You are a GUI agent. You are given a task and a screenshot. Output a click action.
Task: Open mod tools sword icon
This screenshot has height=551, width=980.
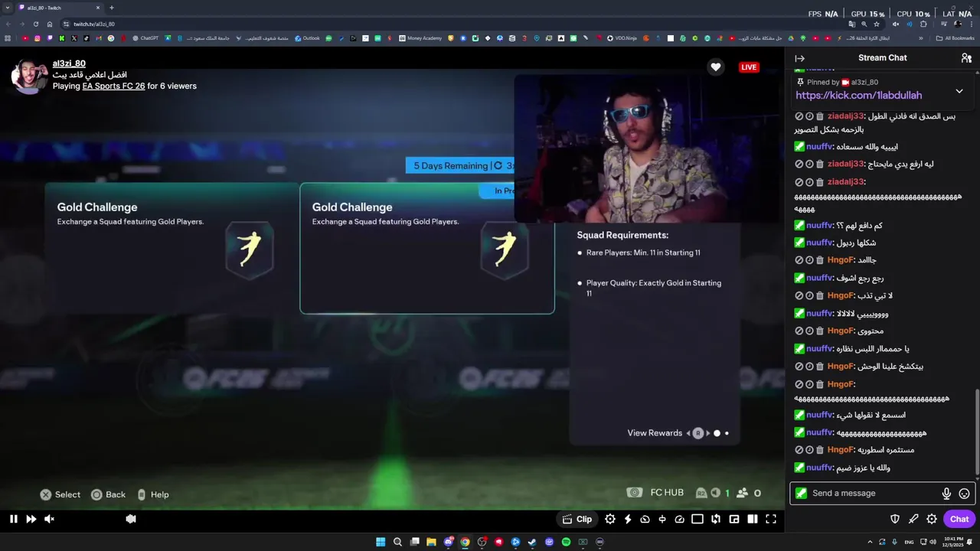913,519
